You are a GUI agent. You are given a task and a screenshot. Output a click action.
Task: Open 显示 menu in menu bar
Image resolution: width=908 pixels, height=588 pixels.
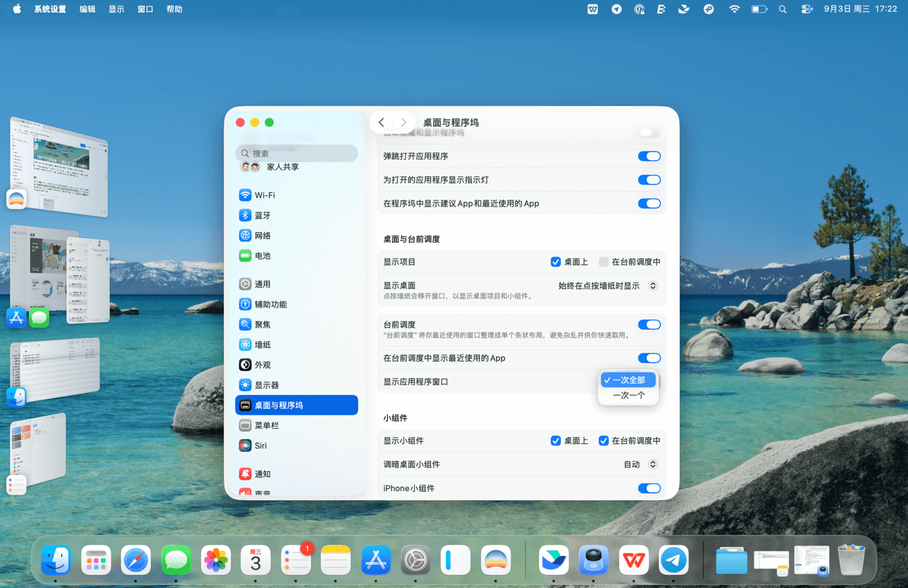pyautogui.click(x=116, y=9)
